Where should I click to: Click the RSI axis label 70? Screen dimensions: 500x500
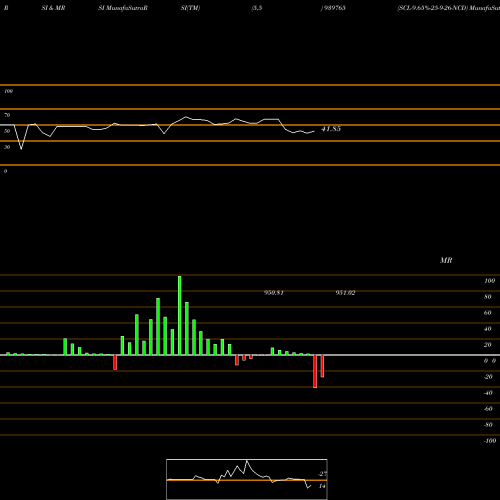pos(7,115)
